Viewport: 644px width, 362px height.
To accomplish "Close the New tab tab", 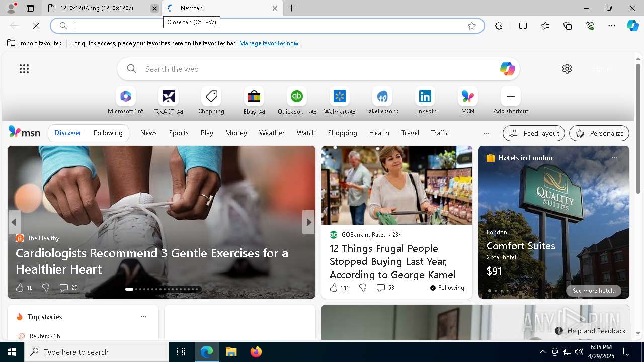I will (x=275, y=8).
